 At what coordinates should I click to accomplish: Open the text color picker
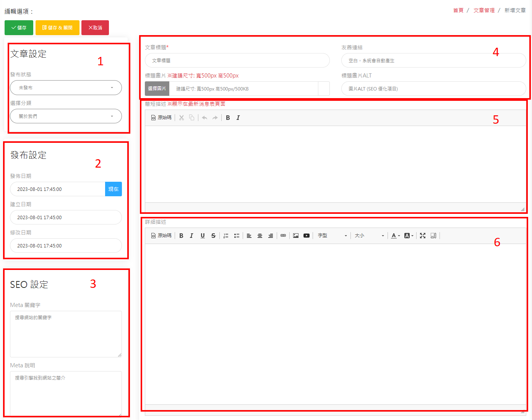(395, 236)
